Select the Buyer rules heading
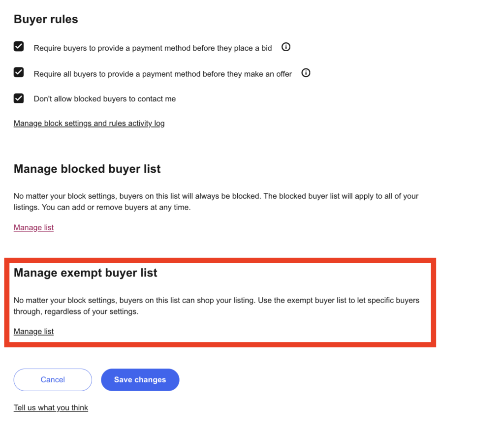 coord(46,19)
